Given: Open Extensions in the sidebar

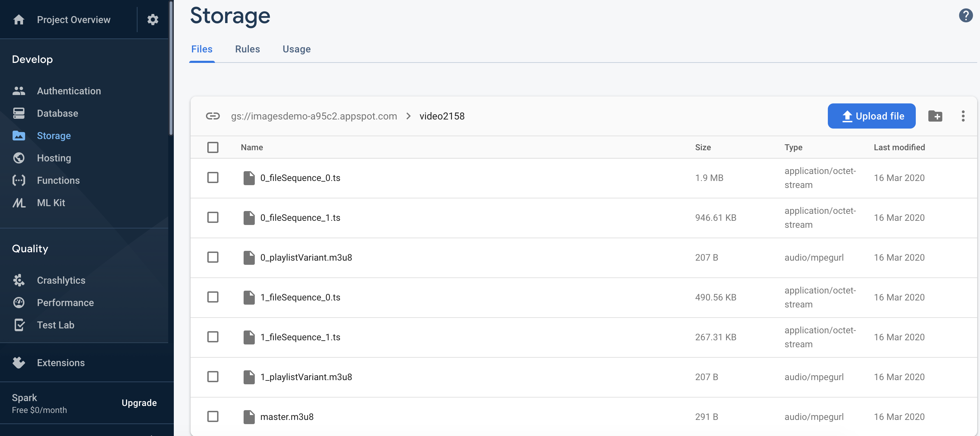Looking at the screenshot, I should pyautogui.click(x=61, y=363).
